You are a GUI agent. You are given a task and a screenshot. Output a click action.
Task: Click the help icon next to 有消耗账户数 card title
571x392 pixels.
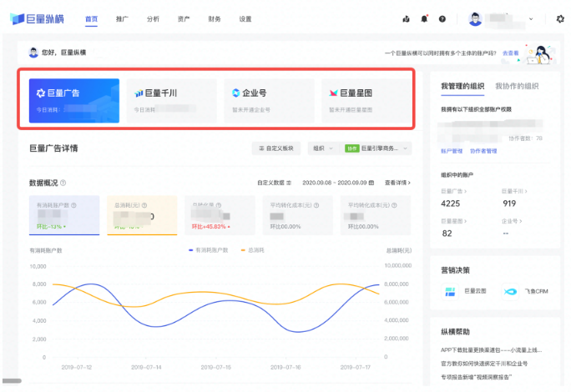pos(74,205)
